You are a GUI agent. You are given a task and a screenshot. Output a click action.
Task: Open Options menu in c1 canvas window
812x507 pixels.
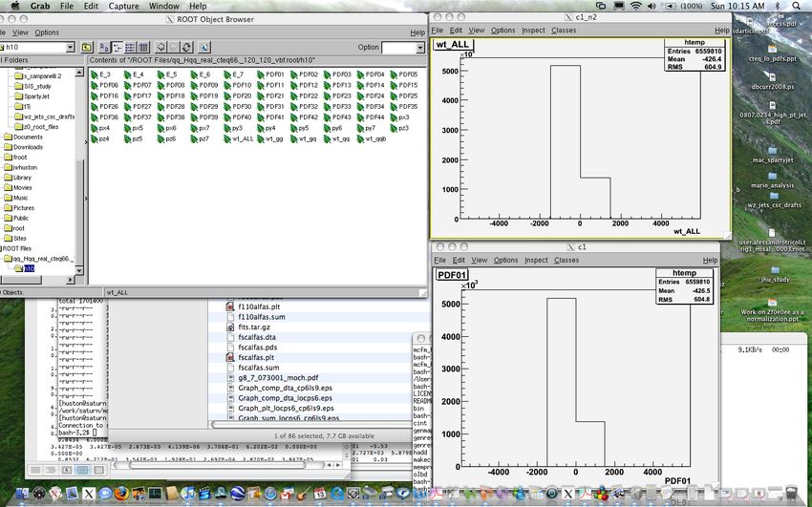(x=505, y=260)
